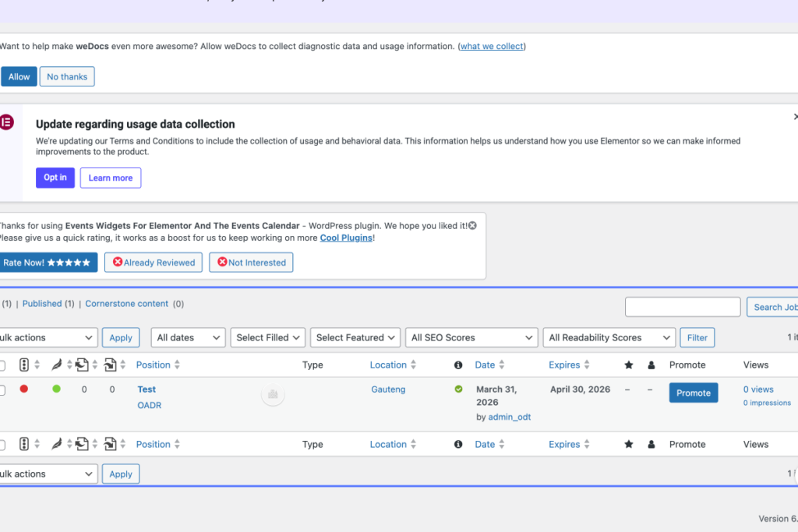
Task: Click the featured star icon in header
Action: point(629,365)
